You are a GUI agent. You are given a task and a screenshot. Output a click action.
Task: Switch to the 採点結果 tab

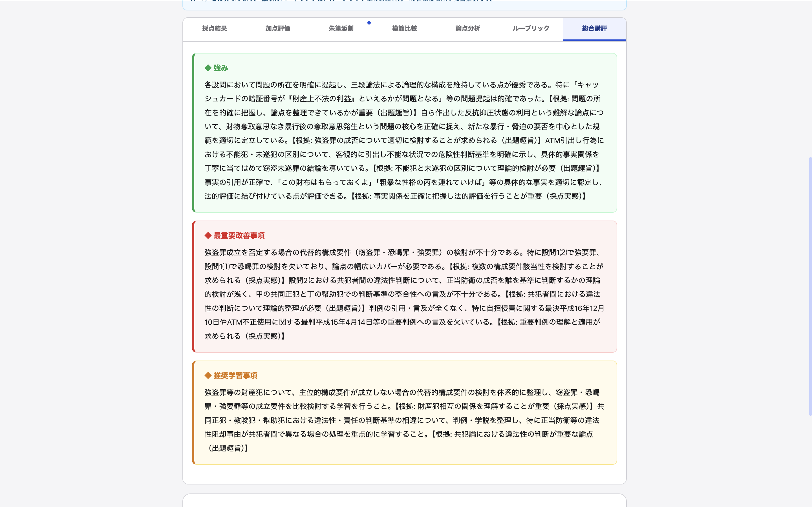coord(214,29)
